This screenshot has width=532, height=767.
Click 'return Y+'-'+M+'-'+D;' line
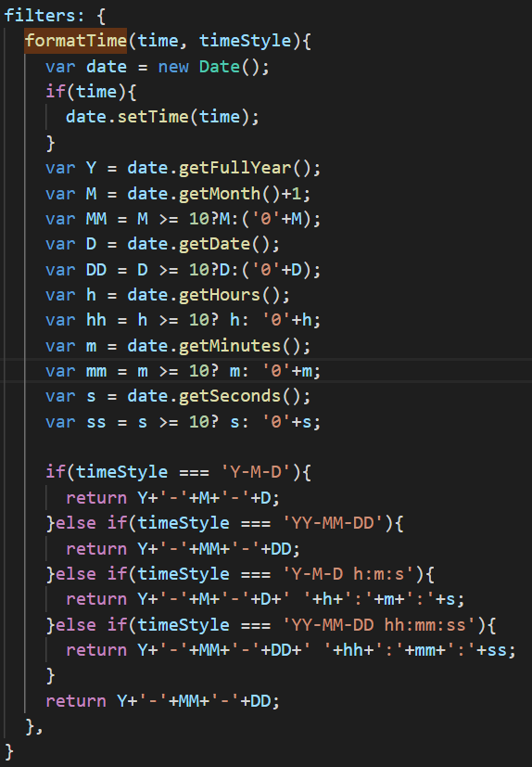173,497
